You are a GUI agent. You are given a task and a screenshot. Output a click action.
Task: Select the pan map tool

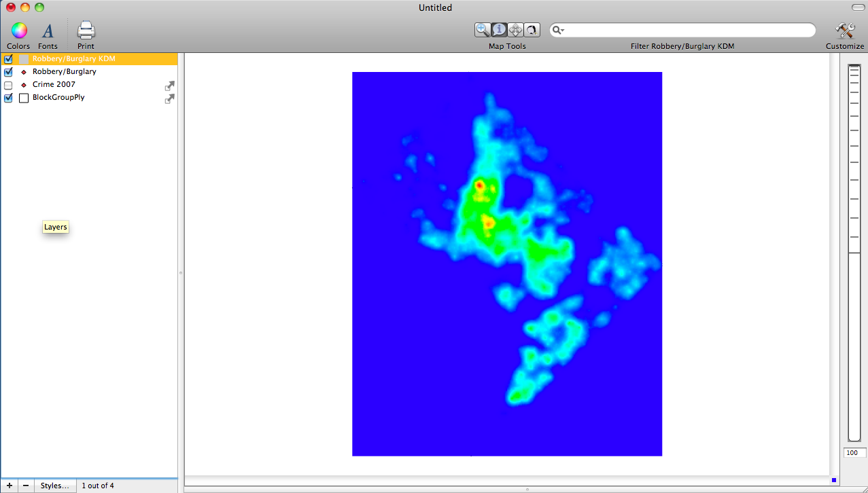click(x=515, y=29)
